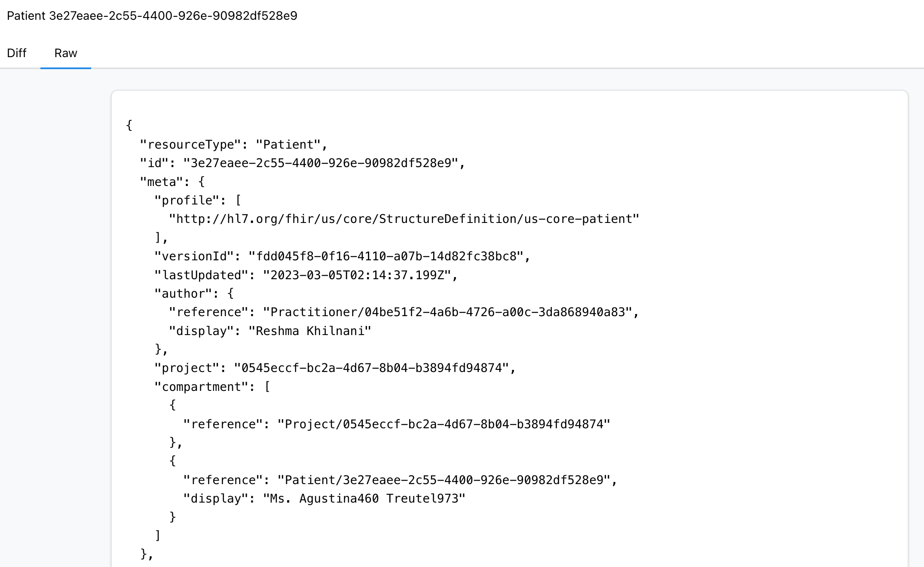Click the "resourceType": "Patient" line

tap(233, 145)
